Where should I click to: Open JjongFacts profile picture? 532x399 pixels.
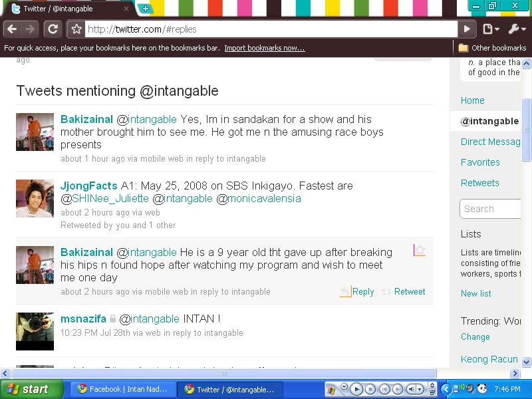click(35, 198)
